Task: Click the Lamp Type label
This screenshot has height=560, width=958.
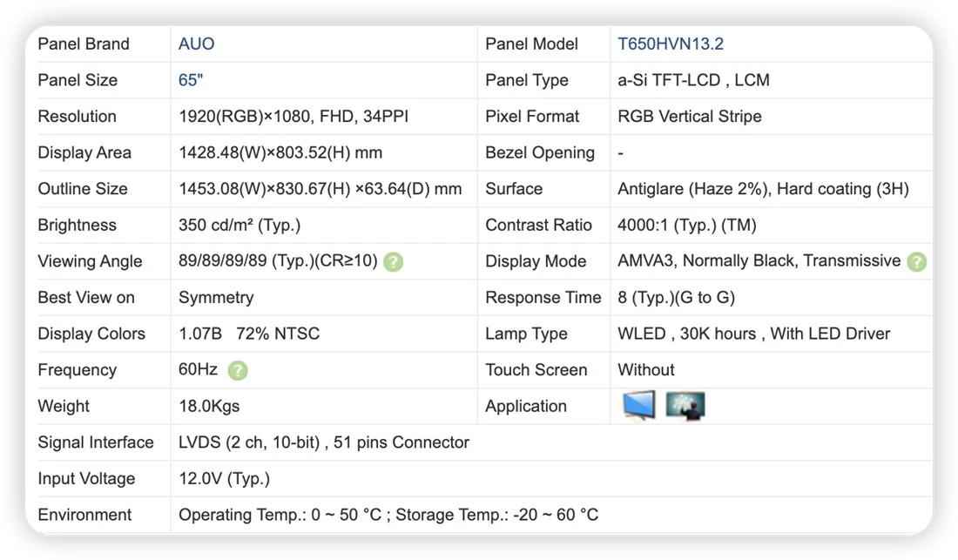Action: point(526,334)
